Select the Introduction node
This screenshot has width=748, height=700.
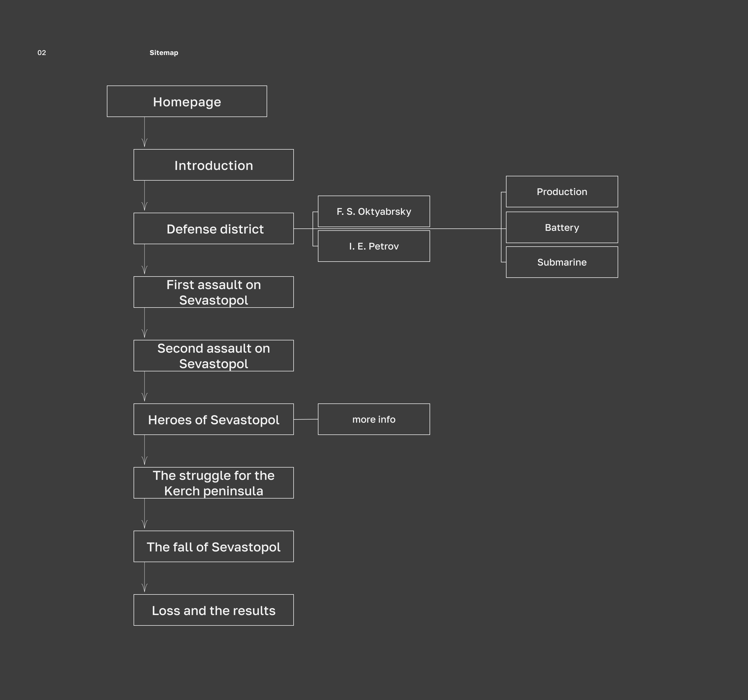[x=213, y=165]
